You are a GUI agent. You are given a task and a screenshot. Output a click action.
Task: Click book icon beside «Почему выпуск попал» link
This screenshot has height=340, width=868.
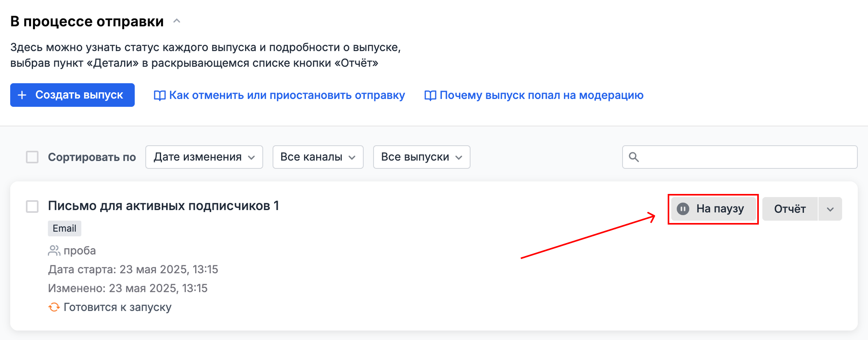pos(430,95)
